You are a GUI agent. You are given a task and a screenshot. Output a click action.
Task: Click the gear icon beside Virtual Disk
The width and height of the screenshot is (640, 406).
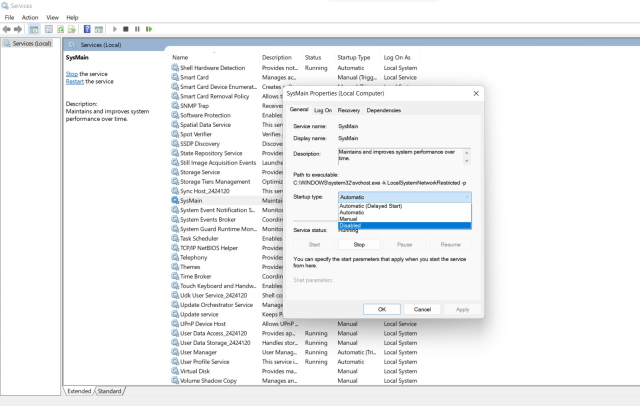[175, 371]
